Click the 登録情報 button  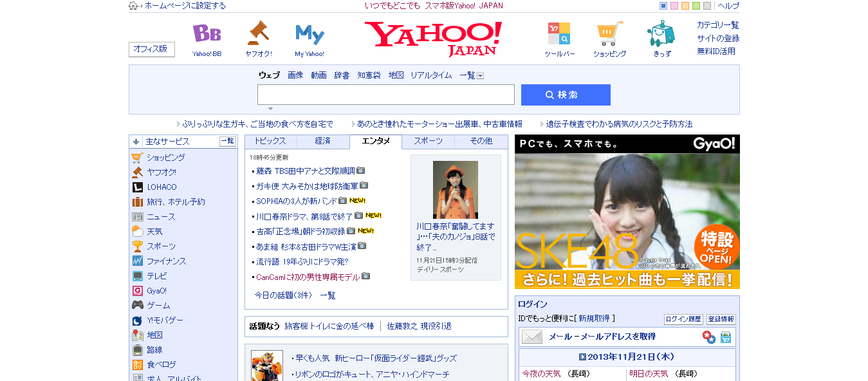point(721,319)
